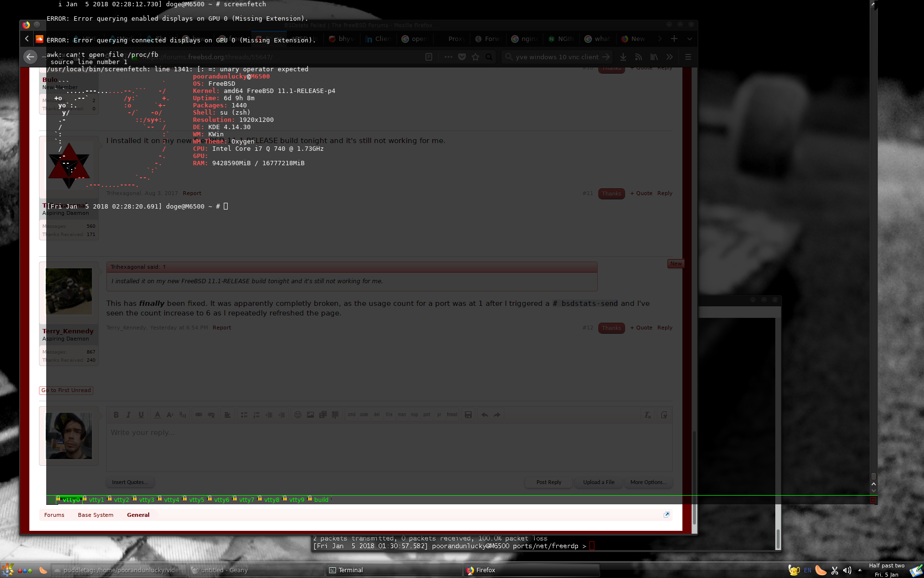Toggle italic formatting in the reply editor
Viewport: 924px width, 578px height.
(128, 415)
